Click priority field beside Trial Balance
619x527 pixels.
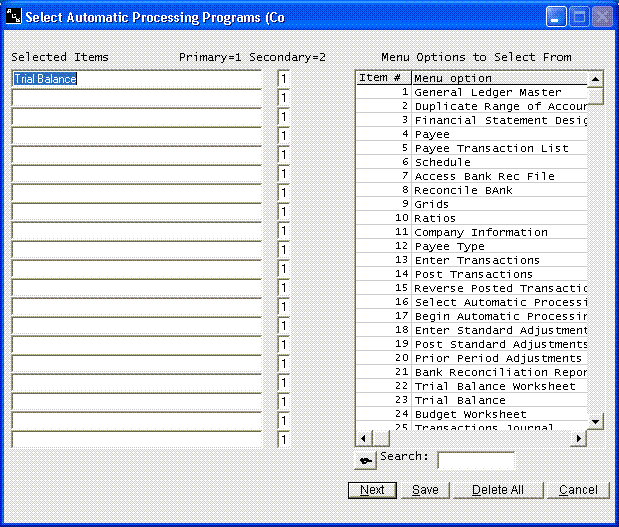tap(285, 79)
